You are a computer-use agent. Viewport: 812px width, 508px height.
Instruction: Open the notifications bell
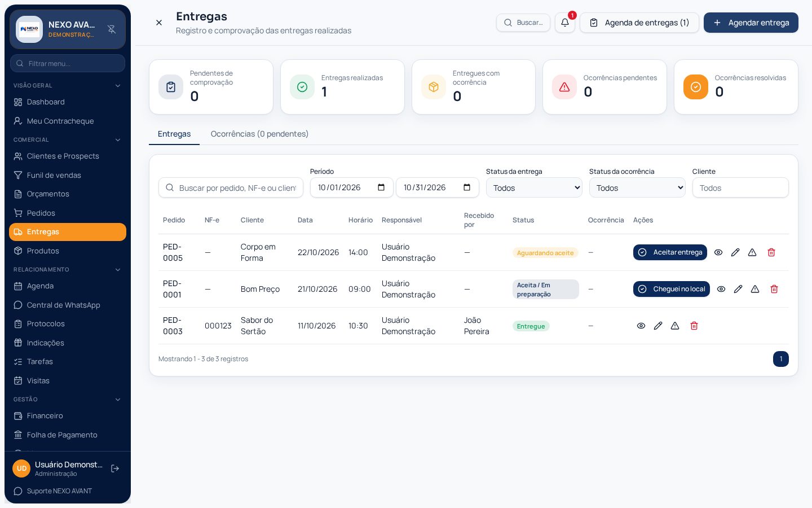click(564, 23)
